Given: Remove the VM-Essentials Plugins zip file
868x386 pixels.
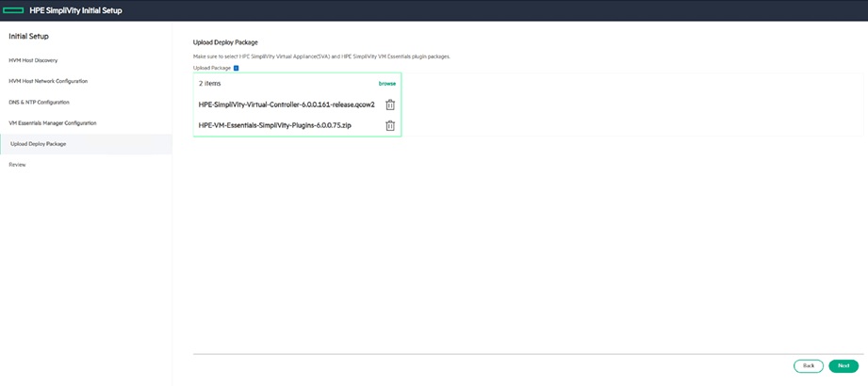Looking at the screenshot, I should tap(390, 125).
